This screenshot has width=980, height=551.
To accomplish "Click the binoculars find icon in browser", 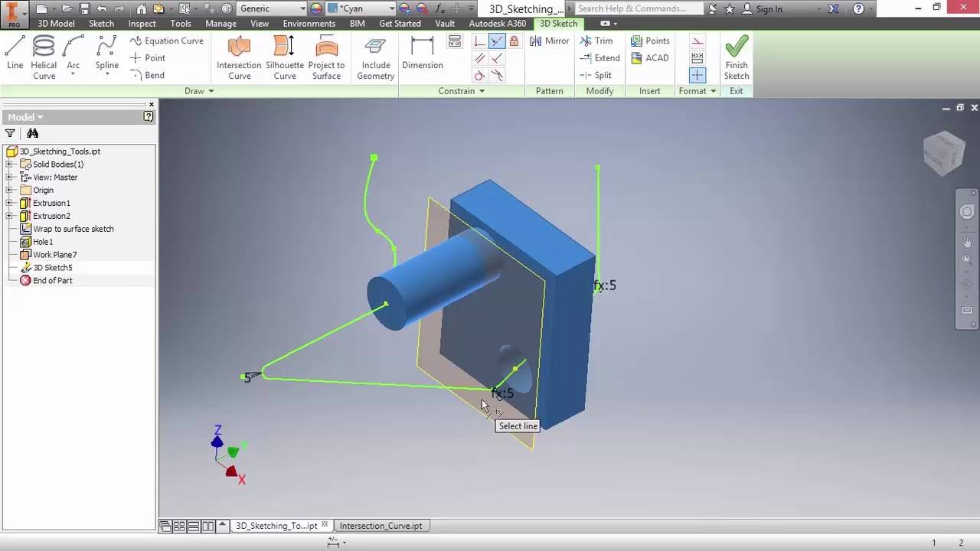I will point(33,133).
